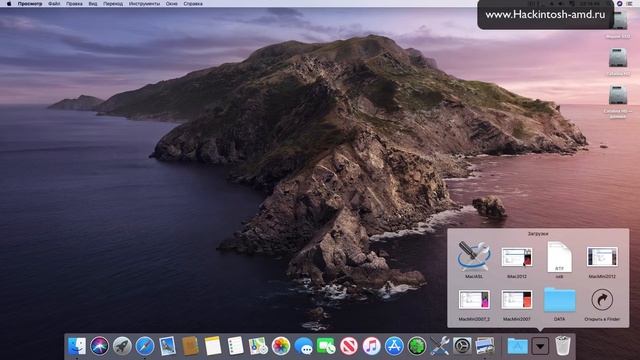This screenshot has height=360, width=640.
Task: Open the Файл menu
Action: coord(54,4)
